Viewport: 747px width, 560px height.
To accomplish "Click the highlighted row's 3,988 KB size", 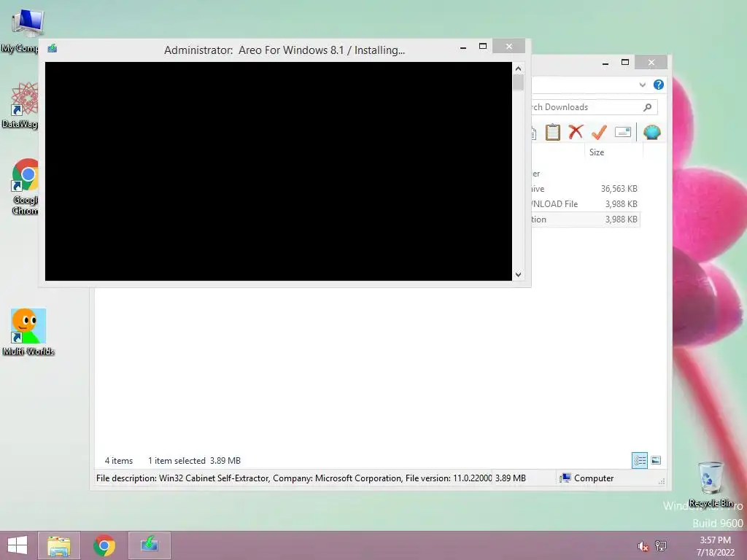I will (x=622, y=219).
